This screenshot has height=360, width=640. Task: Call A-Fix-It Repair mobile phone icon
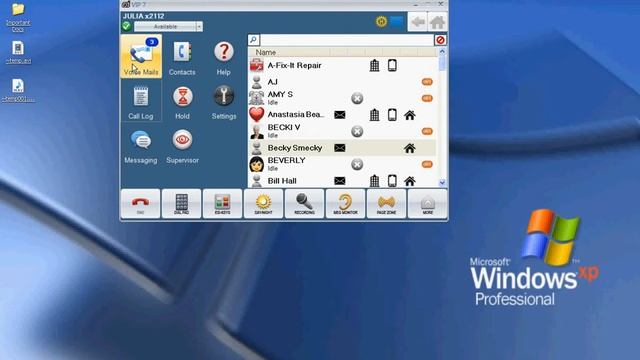coord(392,65)
